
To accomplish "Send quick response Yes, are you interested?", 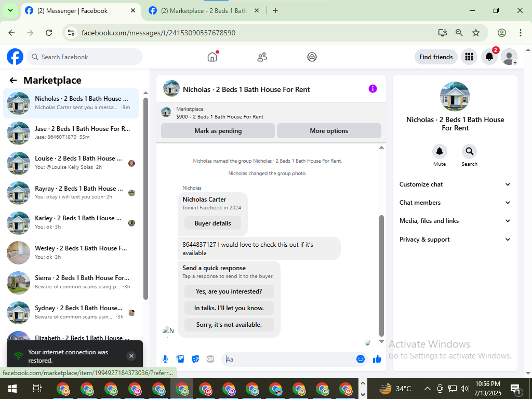I will 229,291.
